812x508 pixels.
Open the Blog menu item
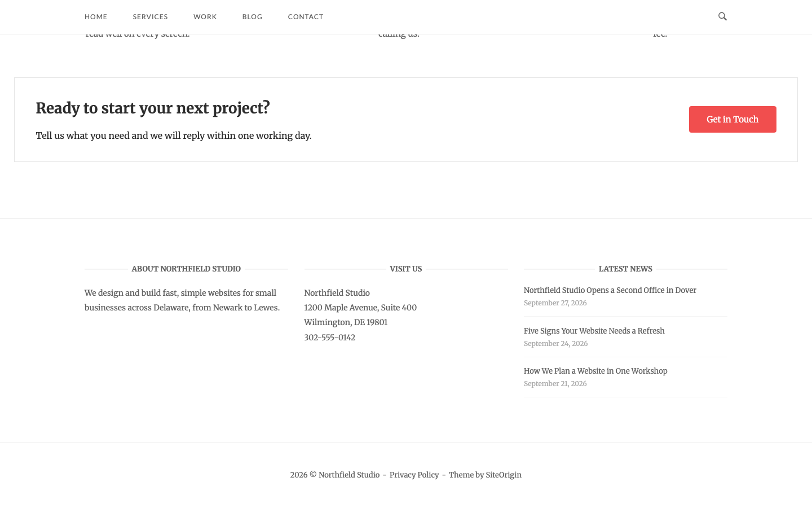pos(253,17)
